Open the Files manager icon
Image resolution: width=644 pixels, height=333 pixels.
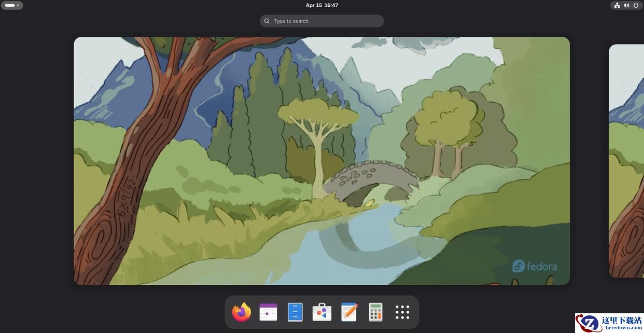tap(295, 312)
